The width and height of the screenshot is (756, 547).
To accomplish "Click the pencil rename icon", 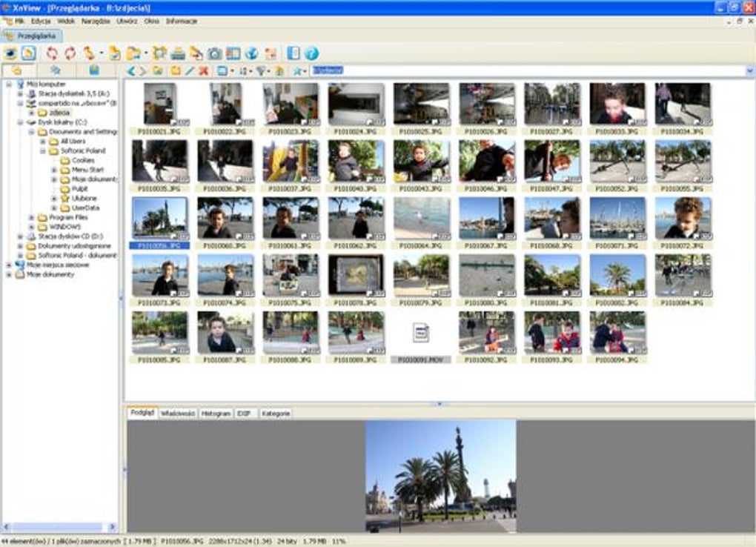I will 190,71.
